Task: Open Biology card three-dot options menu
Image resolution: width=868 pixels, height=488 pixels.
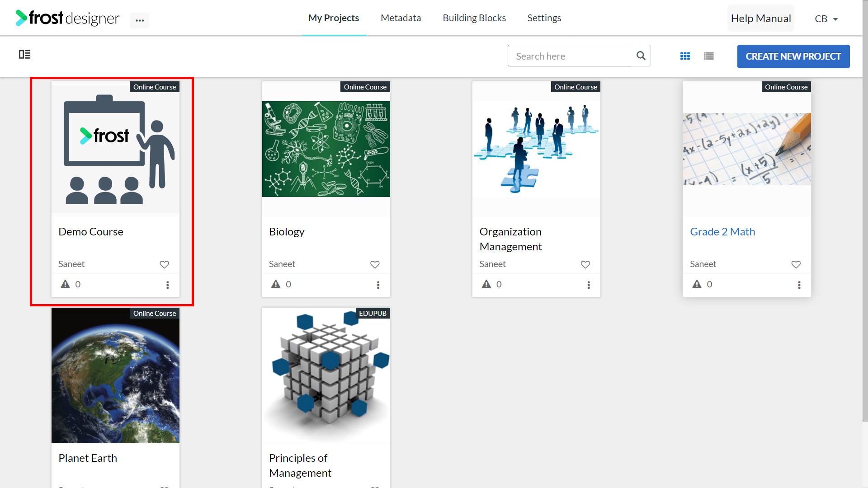Action: (x=378, y=285)
